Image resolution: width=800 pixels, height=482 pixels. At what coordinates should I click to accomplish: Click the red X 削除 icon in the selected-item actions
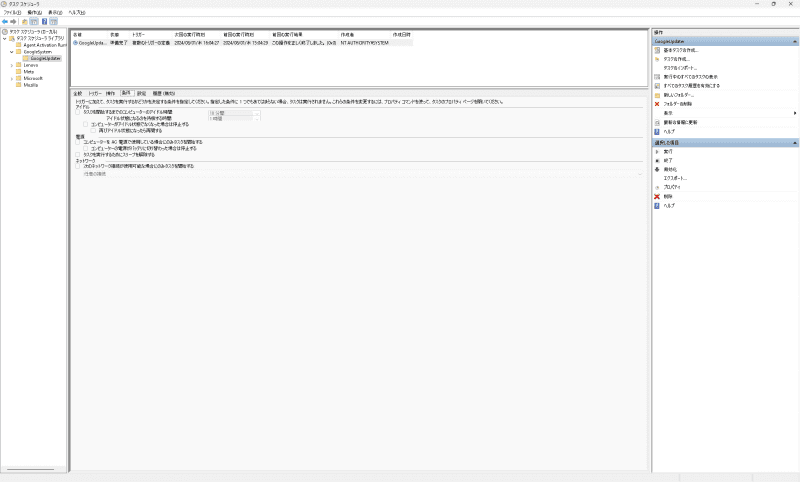(x=657, y=196)
